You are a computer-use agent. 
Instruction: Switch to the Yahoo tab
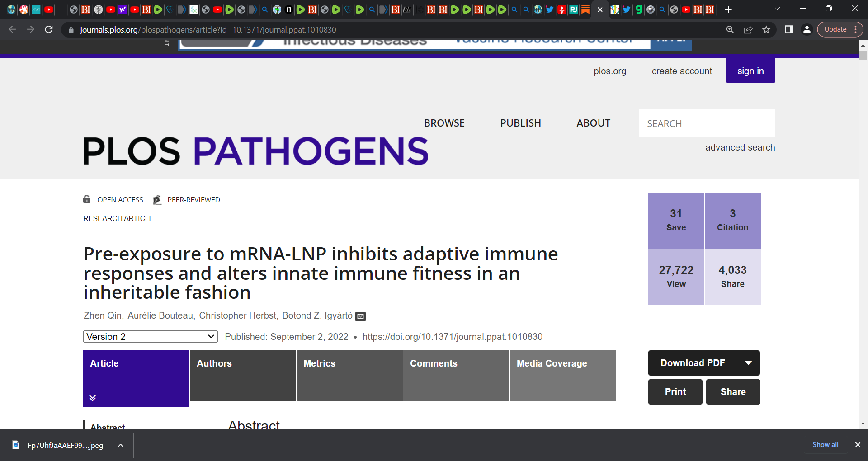[123, 9]
